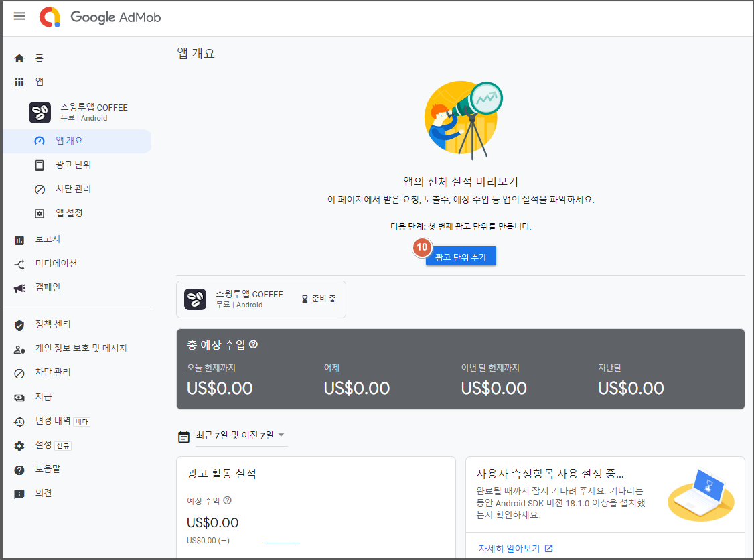
Task: Click the Mediation branch icon
Action: 19,264
